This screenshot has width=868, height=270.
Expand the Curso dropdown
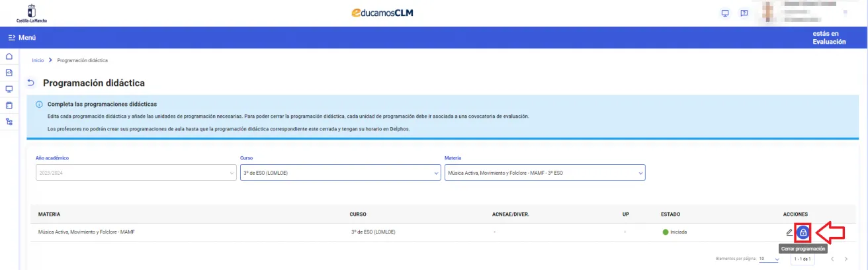tap(339, 173)
